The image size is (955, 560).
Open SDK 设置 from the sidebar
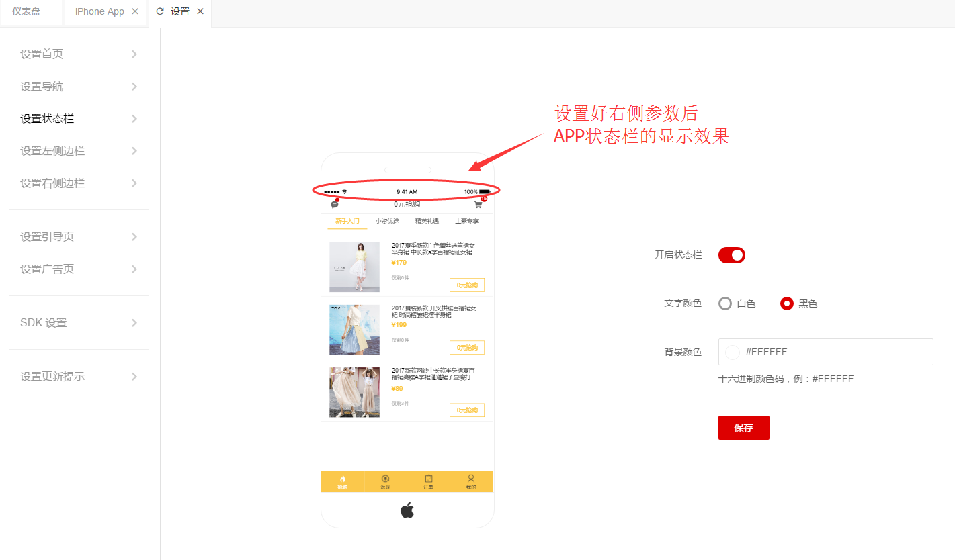click(79, 323)
